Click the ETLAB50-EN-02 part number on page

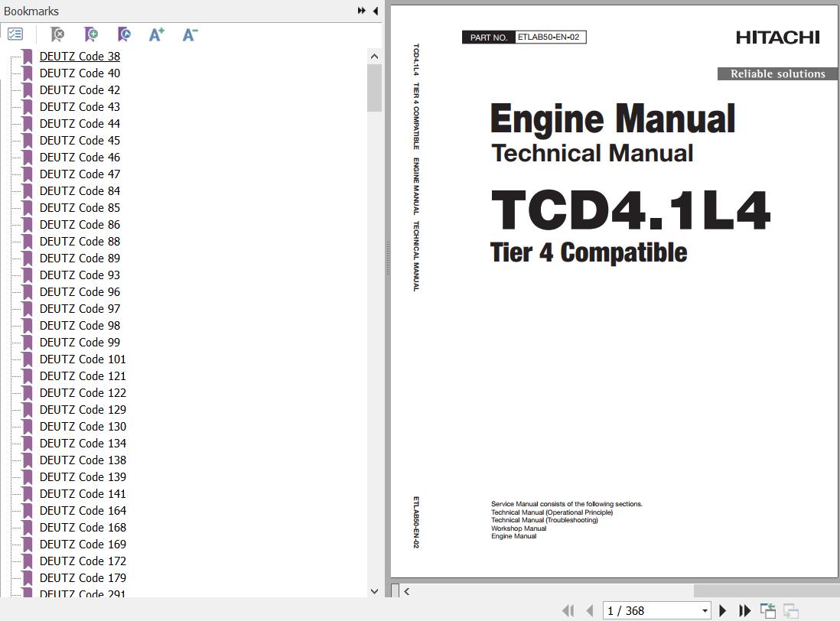[549, 37]
